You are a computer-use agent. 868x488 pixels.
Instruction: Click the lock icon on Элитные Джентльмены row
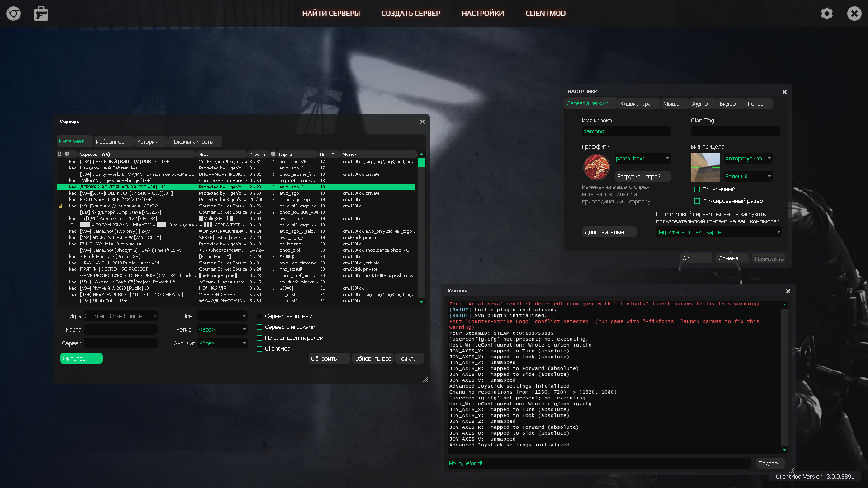pyautogui.click(x=61, y=206)
